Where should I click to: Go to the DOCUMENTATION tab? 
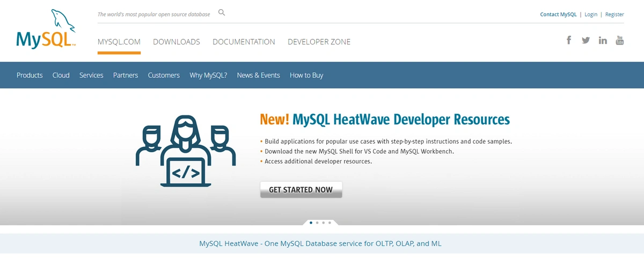tap(244, 42)
